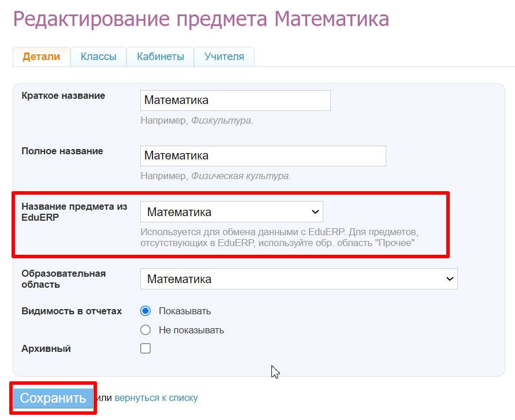Open the Образовательная область dropdown
515x420 pixels.
[x=299, y=279]
